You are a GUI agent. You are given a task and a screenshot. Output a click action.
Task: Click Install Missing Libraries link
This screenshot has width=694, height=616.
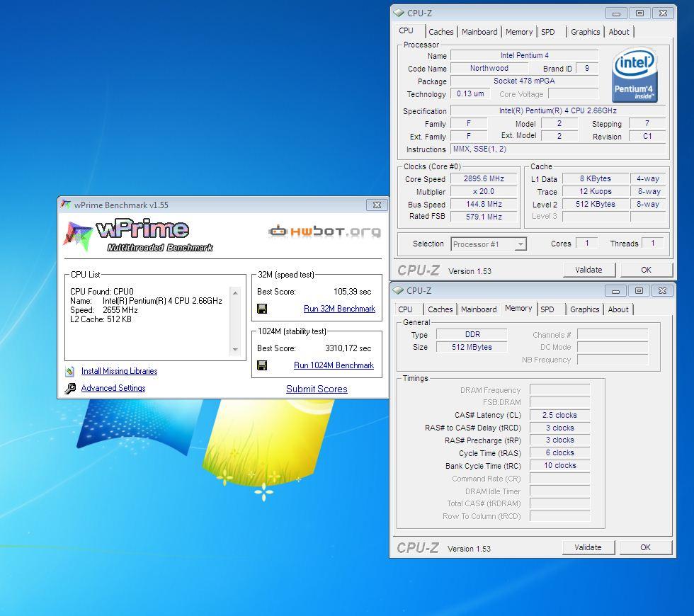click(119, 371)
